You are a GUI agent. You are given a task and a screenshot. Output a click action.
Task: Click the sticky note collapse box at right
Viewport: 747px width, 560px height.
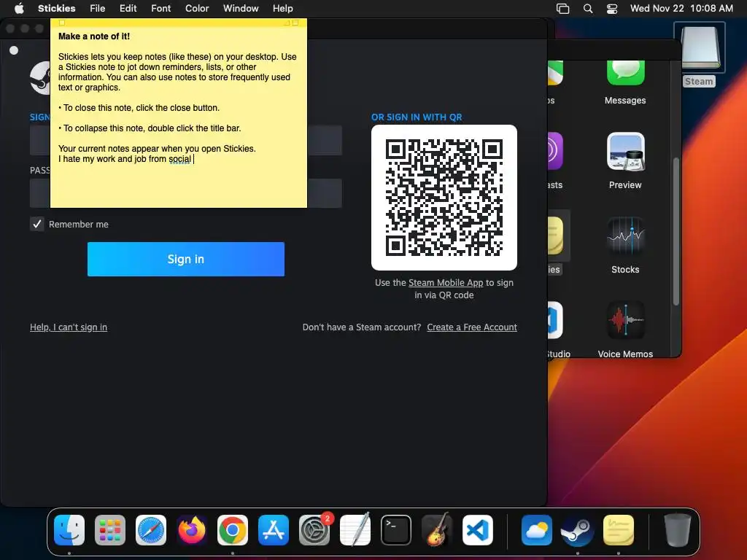(x=295, y=23)
